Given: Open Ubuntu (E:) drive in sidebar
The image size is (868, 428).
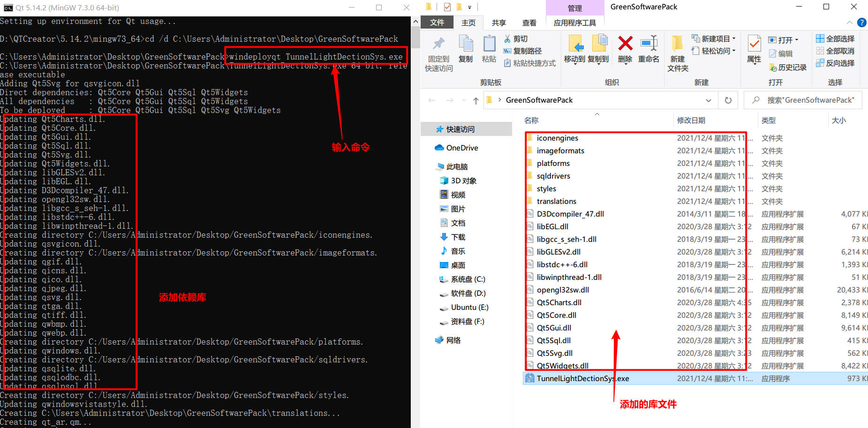Looking at the screenshot, I should tap(464, 308).
